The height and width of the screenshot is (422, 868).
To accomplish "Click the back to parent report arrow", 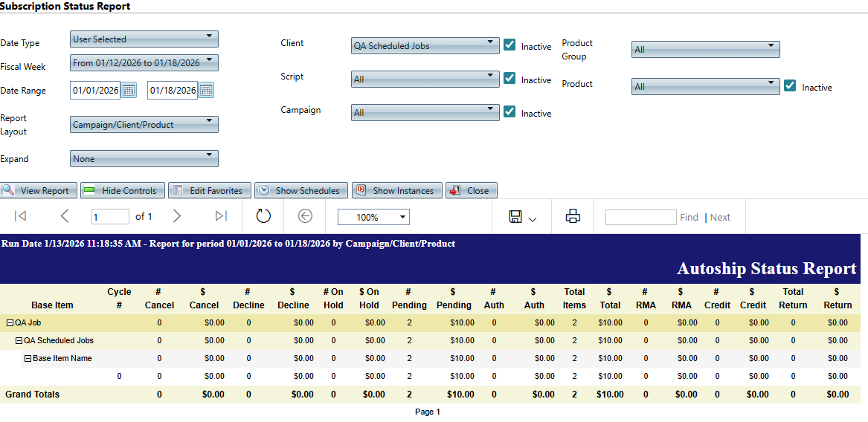I will pos(305,216).
